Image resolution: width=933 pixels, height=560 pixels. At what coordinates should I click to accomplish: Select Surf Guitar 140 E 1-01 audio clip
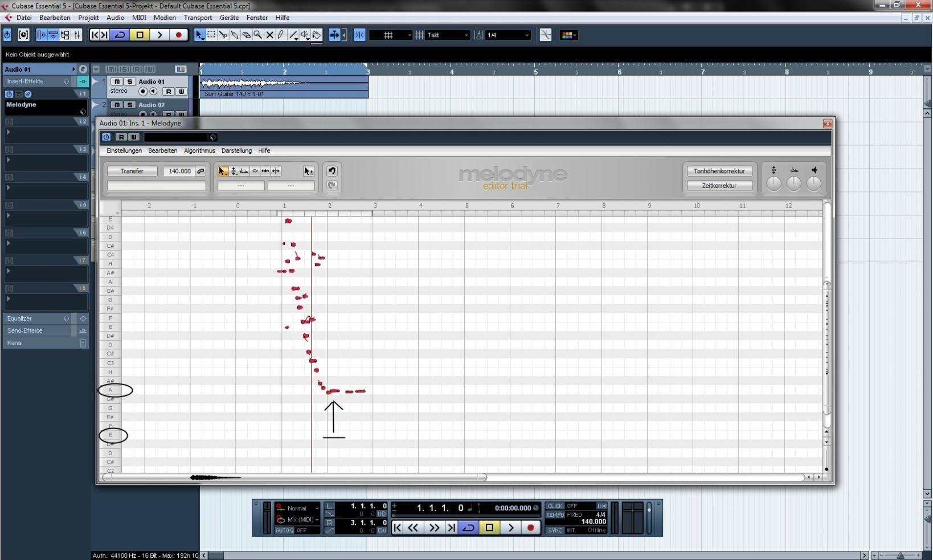click(284, 87)
